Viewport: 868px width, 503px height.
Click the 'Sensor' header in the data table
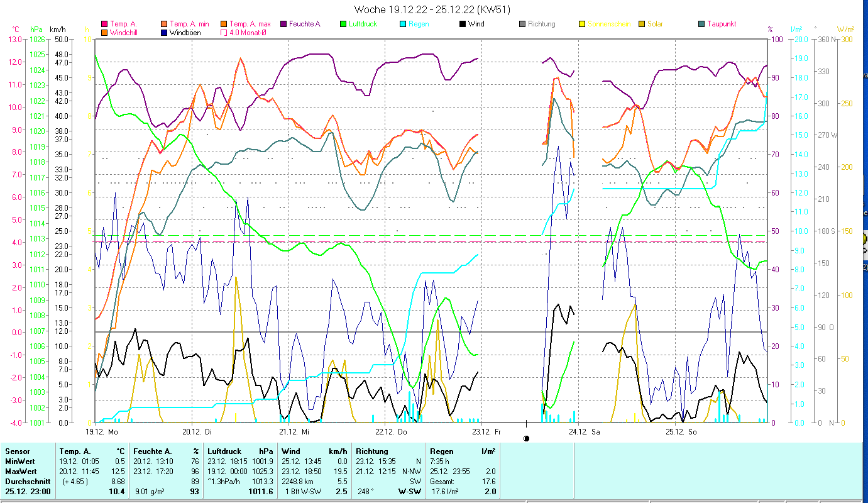17,451
